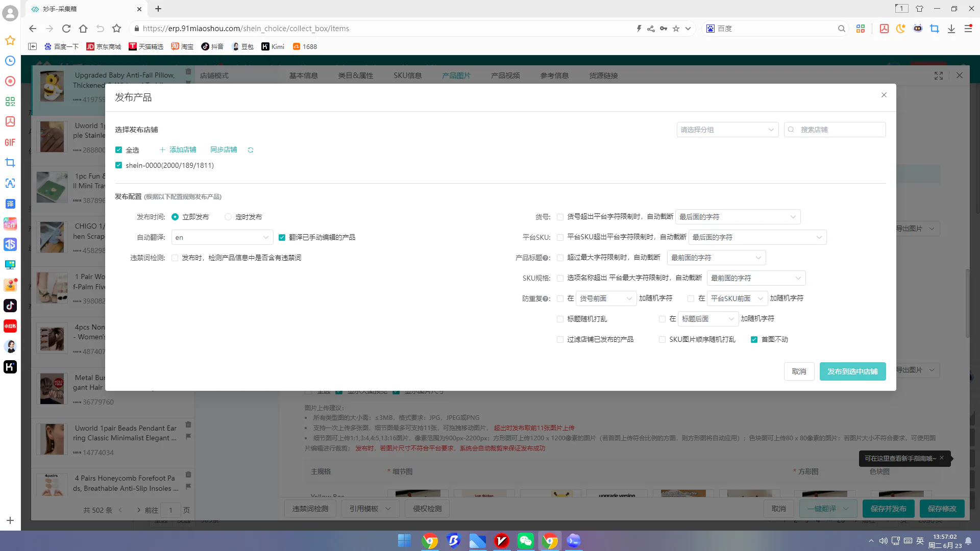Click the WeChat icon in the taskbar

[525, 541]
